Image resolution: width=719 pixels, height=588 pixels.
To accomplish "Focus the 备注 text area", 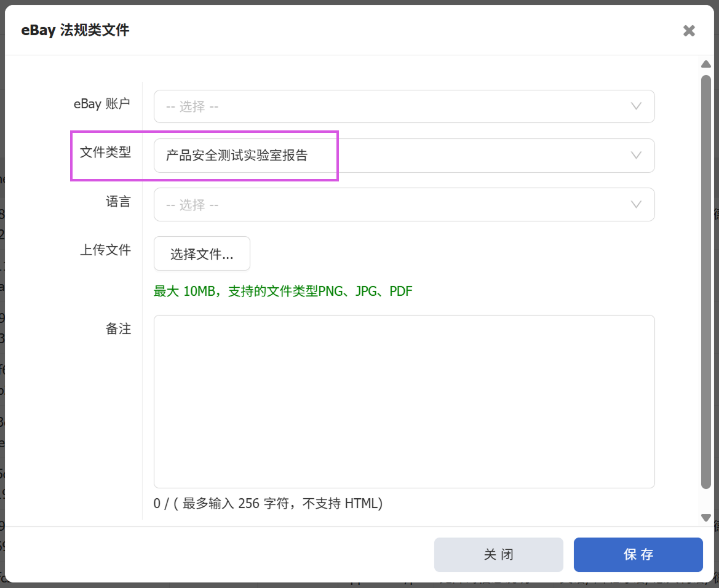I will pos(403,401).
